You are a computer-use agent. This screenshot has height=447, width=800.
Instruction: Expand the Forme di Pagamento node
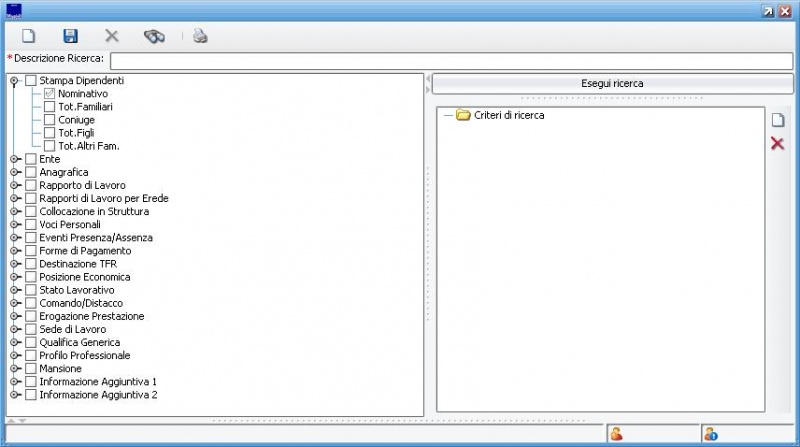click(14, 251)
